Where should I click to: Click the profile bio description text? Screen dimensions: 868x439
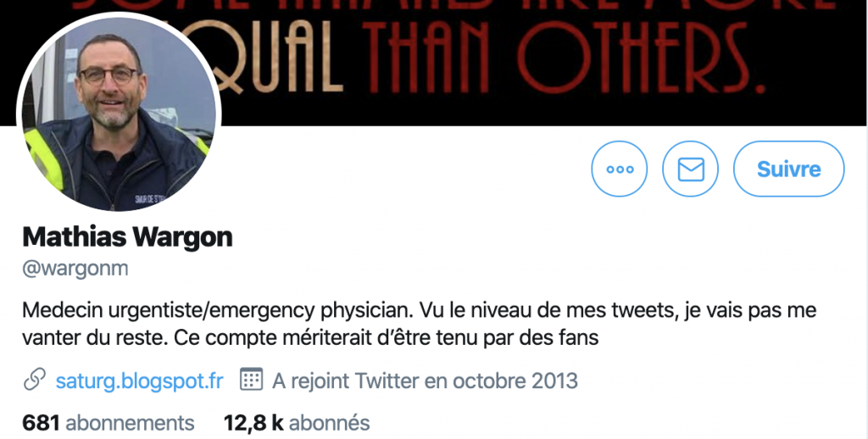419,324
